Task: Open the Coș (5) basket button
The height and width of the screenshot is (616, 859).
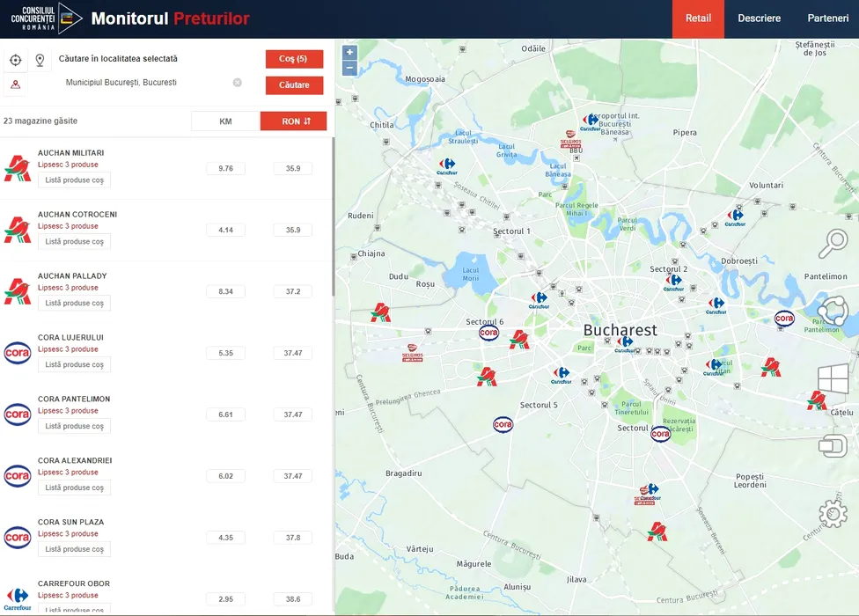Action: click(294, 59)
